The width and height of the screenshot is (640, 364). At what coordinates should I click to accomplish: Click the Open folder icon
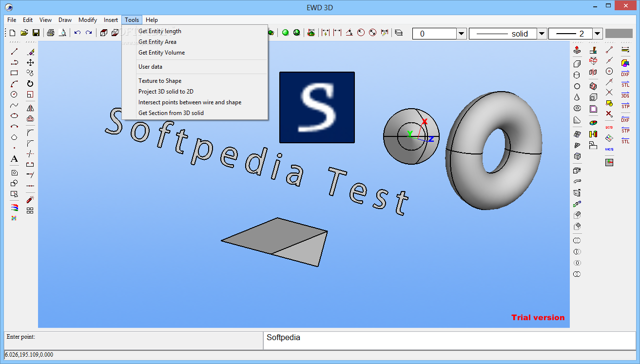pos(24,33)
